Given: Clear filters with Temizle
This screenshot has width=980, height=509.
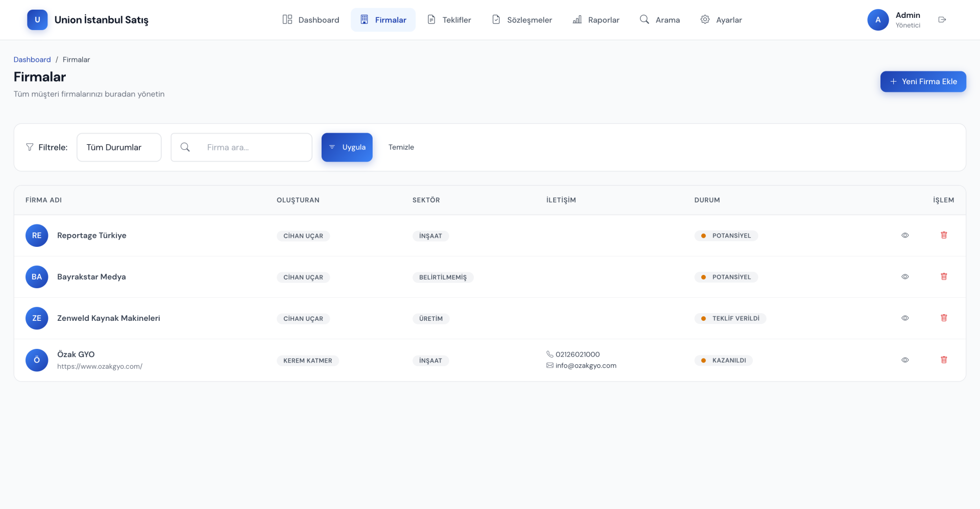Looking at the screenshot, I should tap(401, 147).
